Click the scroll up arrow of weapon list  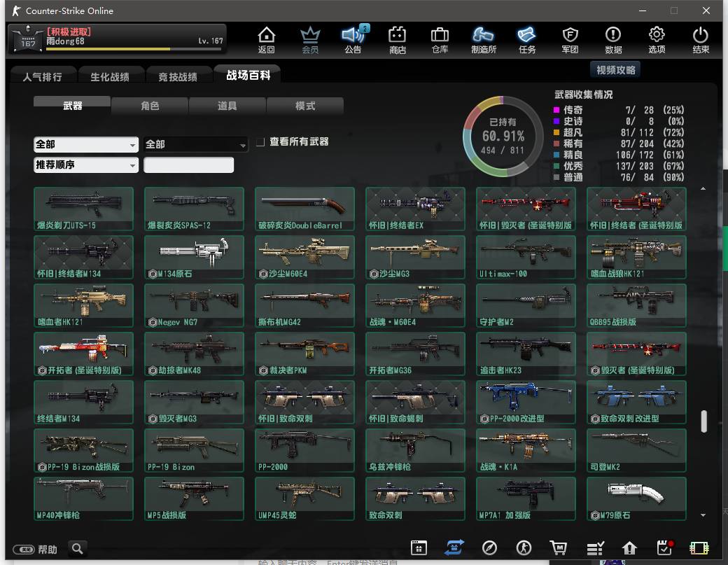point(703,188)
